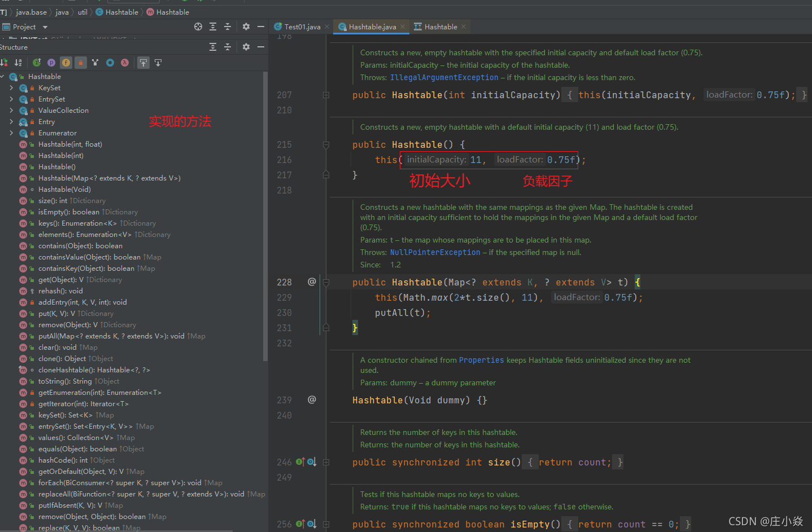This screenshot has width=812, height=532.
Task: Expand all in Structure panel header
Action: click(213, 47)
